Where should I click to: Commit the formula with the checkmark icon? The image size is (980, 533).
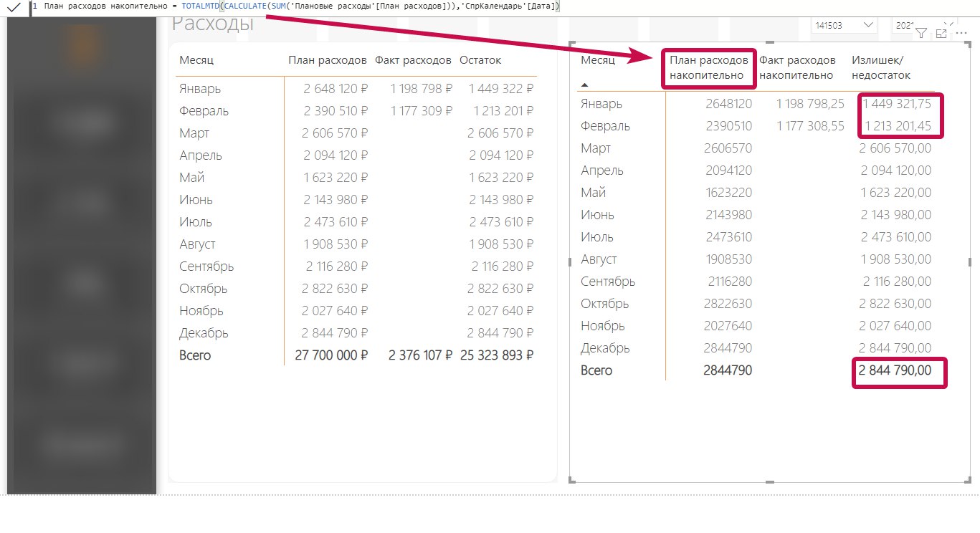(x=14, y=8)
